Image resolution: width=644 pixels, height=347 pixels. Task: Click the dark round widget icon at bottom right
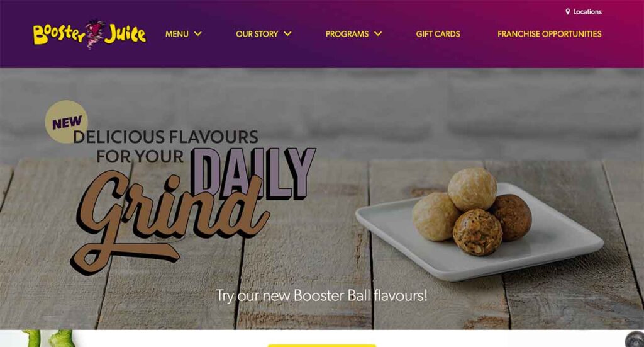[x=635, y=339]
